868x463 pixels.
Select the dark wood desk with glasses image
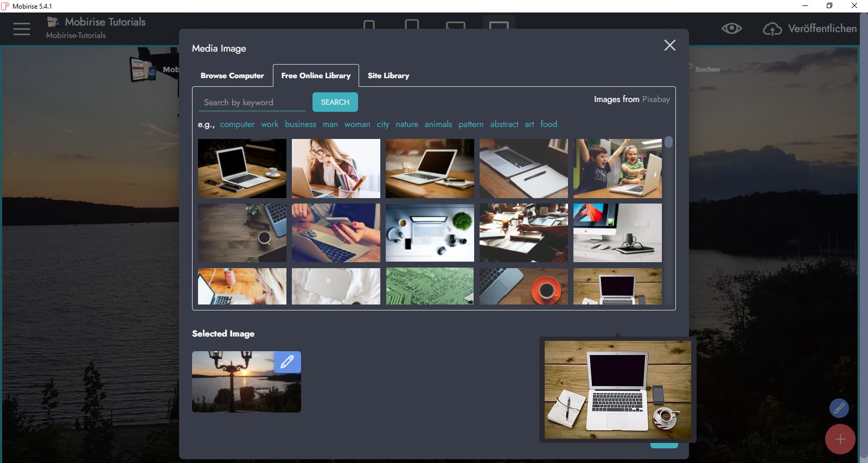click(x=242, y=233)
